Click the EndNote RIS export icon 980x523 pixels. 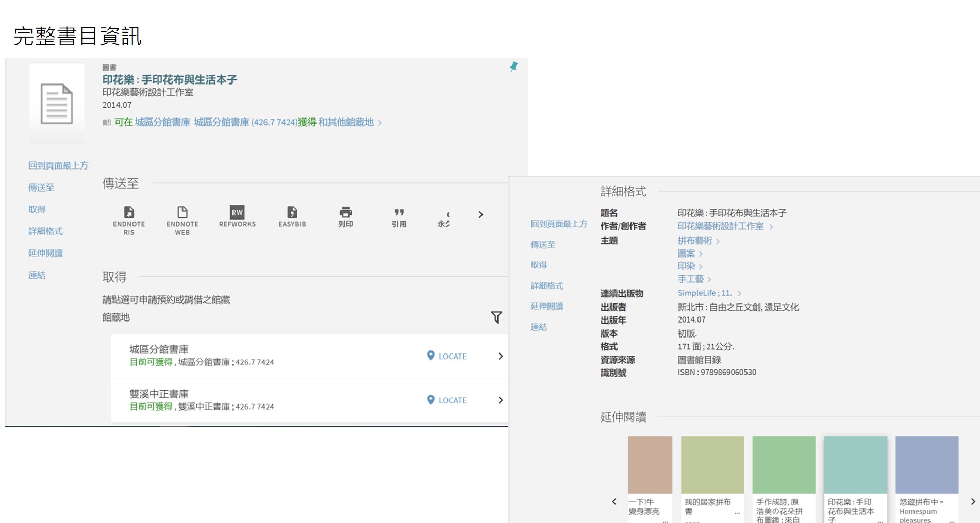[x=129, y=213]
